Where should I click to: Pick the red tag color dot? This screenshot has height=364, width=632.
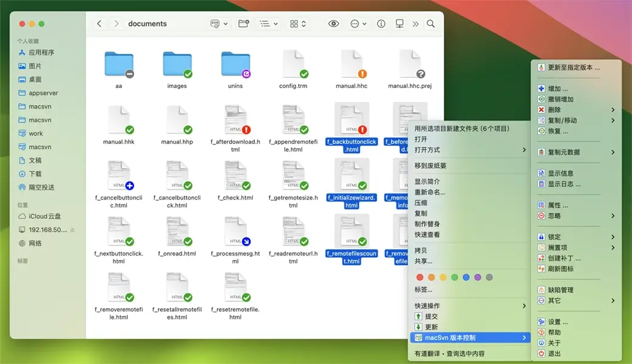[420, 277]
